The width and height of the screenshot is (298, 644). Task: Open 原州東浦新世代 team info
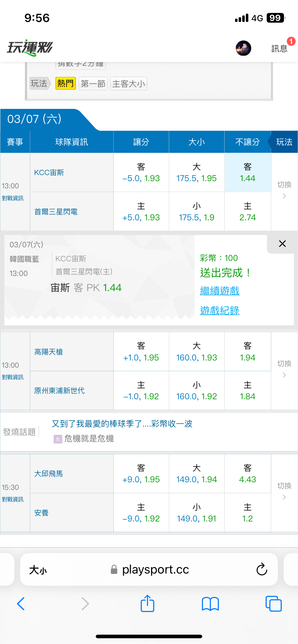point(59,391)
